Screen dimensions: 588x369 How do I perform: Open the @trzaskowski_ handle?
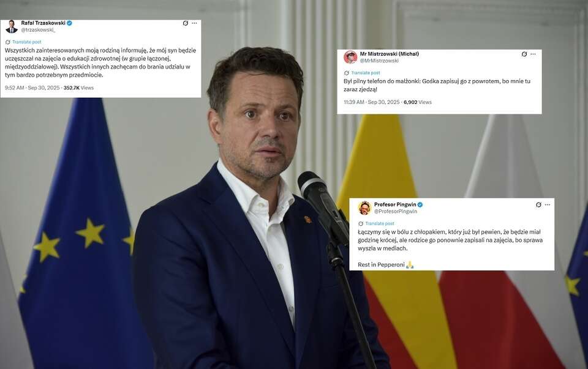coord(38,30)
